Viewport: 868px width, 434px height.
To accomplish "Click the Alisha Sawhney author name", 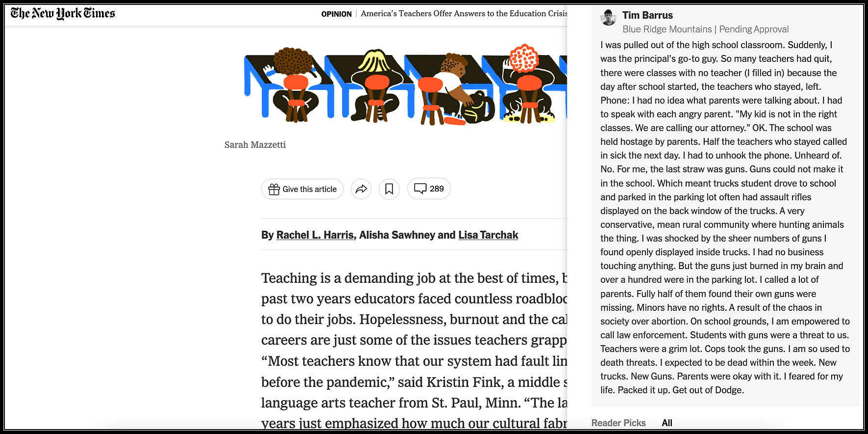I will coord(397,235).
